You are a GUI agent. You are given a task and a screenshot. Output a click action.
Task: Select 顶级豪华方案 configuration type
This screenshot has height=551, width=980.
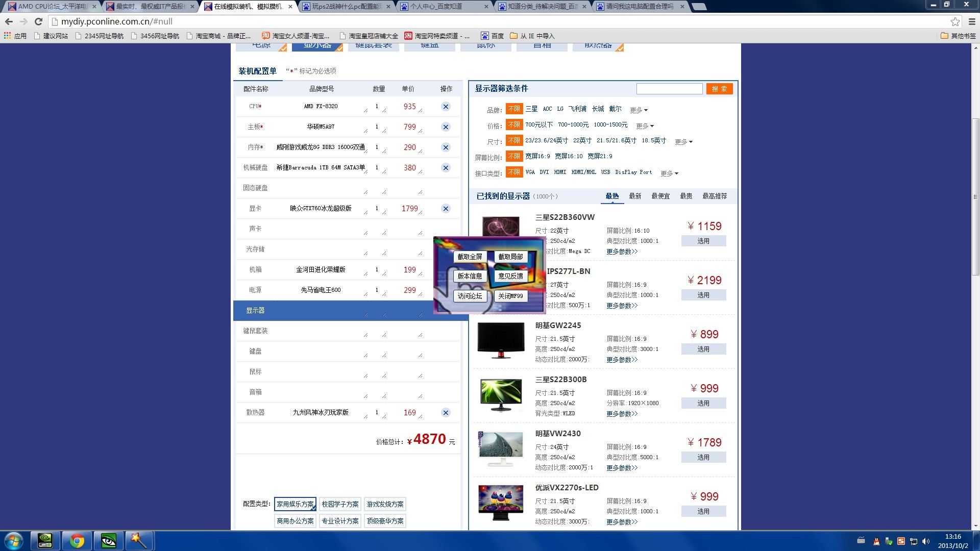pos(385,521)
